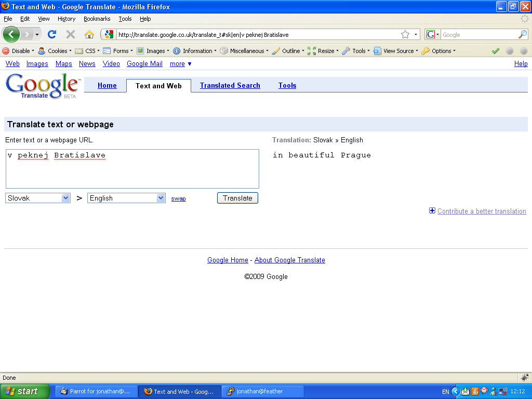Open the Images toolbar menu
Image resolution: width=532 pixels, height=399 pixels.
pos(153,51)
